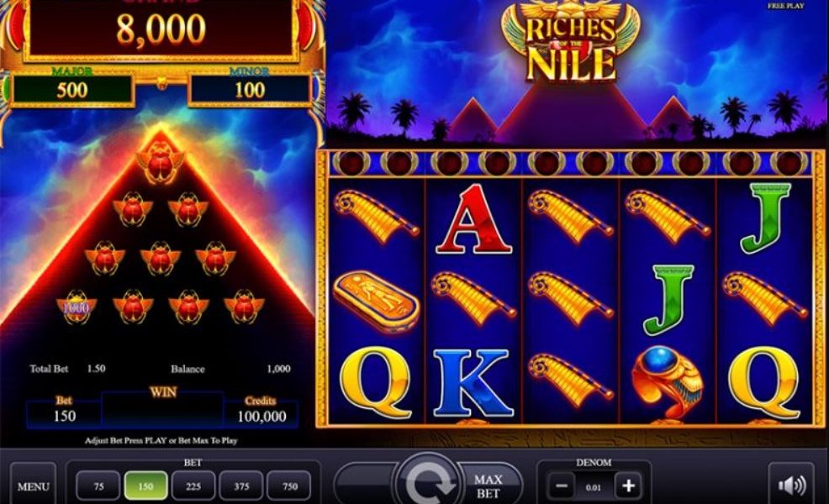
Task: Choose the 375 bet amount
Action: point(241,486)
